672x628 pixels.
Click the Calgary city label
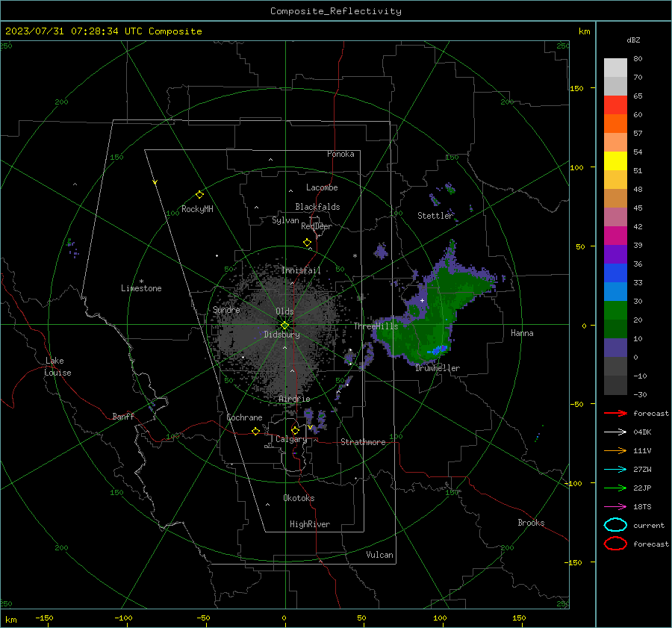[291, 439]
